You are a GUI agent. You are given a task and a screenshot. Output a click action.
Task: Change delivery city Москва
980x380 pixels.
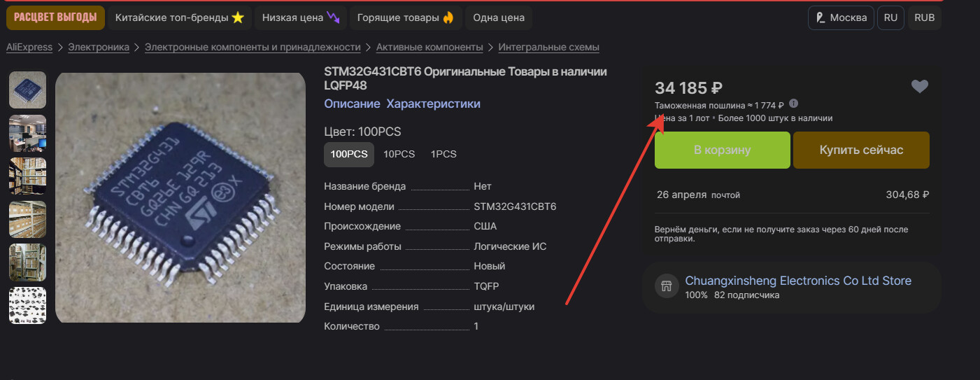coord(841,17)
